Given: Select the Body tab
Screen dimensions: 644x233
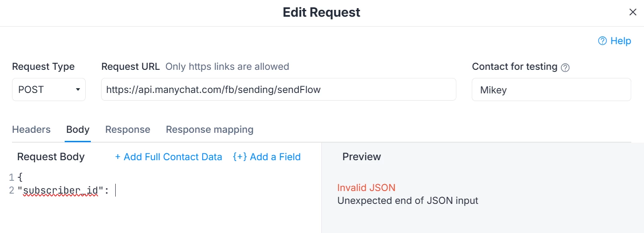Looking at the screenshot, I should pos(78,129).
